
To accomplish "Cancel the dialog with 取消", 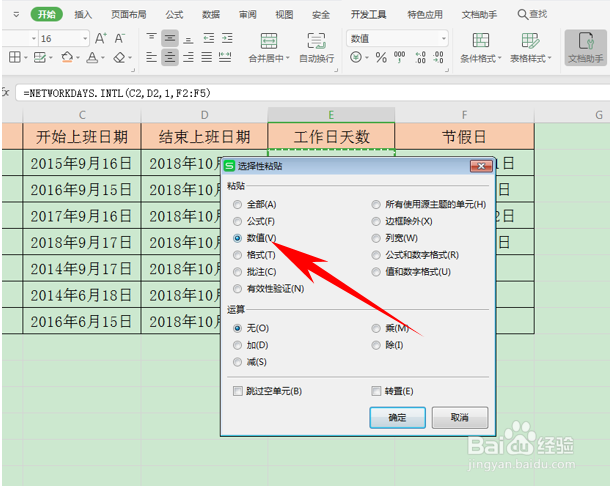I will (x=460, y=418).
